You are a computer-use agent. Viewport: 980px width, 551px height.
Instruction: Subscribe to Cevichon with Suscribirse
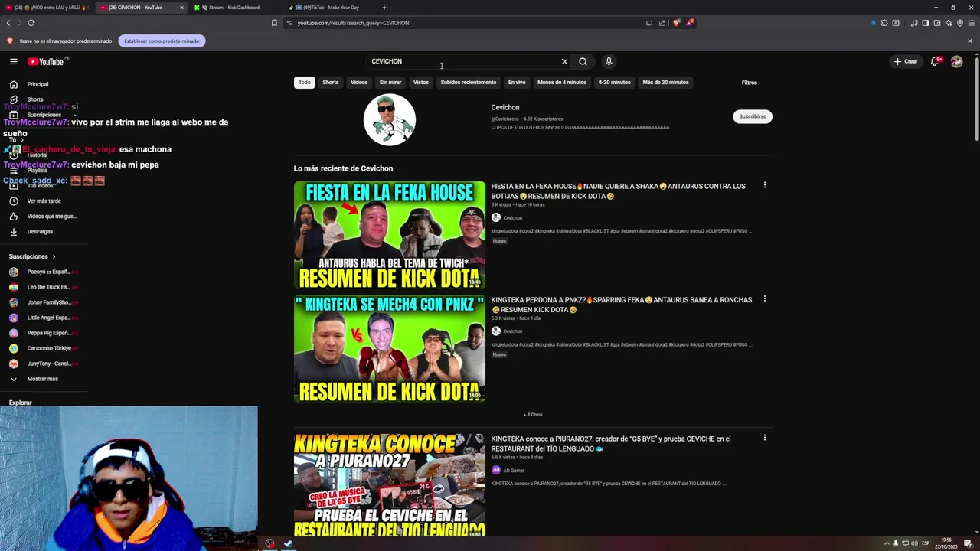753,116
